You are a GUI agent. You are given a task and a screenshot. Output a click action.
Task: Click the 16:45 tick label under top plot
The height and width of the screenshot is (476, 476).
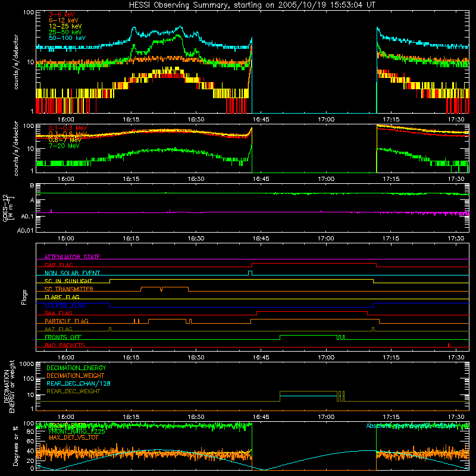pos(261,120)
